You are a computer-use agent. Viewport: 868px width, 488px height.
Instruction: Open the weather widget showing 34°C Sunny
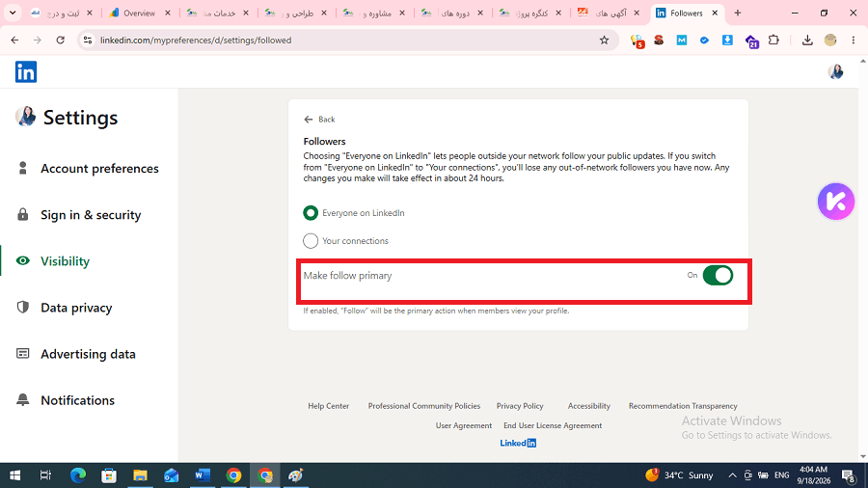pos(679,475)
